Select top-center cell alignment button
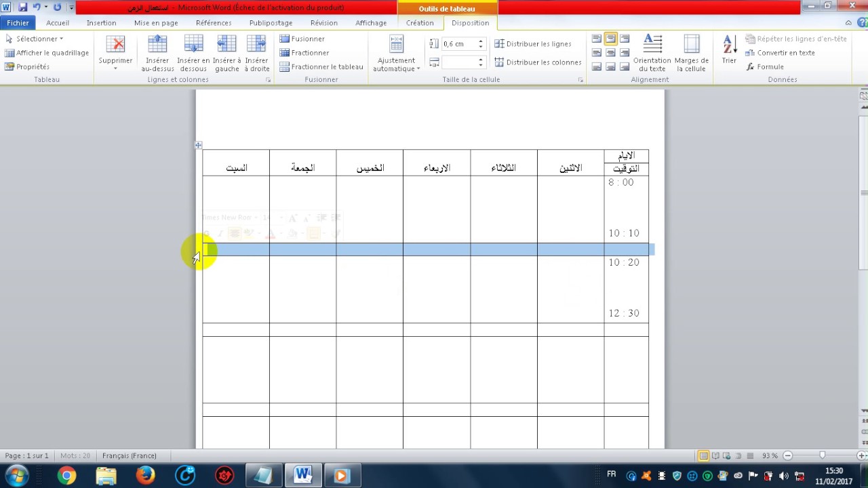This screenshot has width=868, height=488. [610, 39]
